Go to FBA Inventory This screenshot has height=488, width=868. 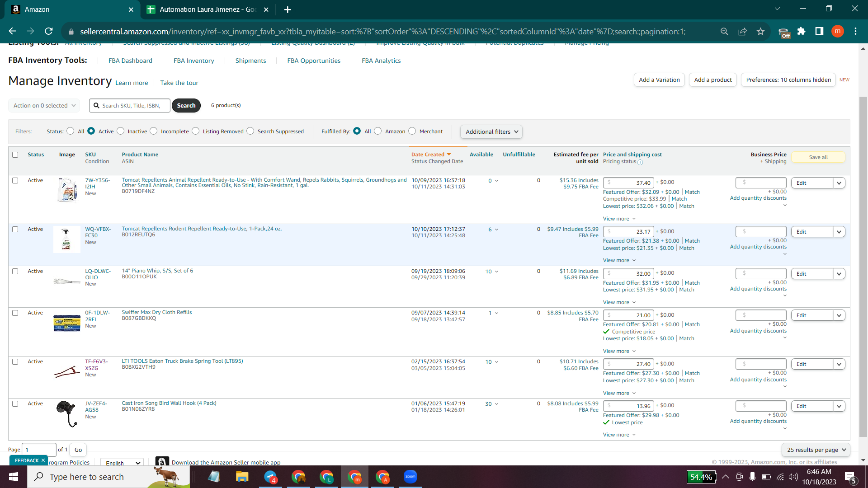click(194, 61)
